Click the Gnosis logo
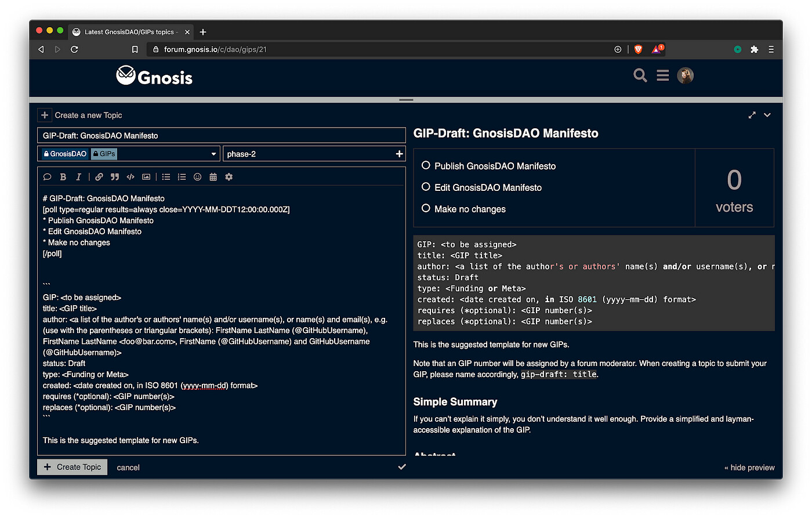Screen dimensions: 812x518 click(154, 76)
